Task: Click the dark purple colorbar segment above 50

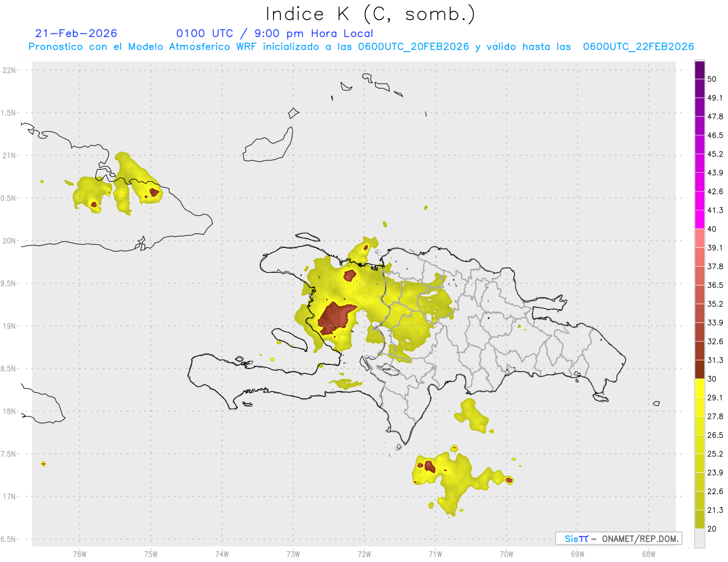Action: [x=700, y=70]
